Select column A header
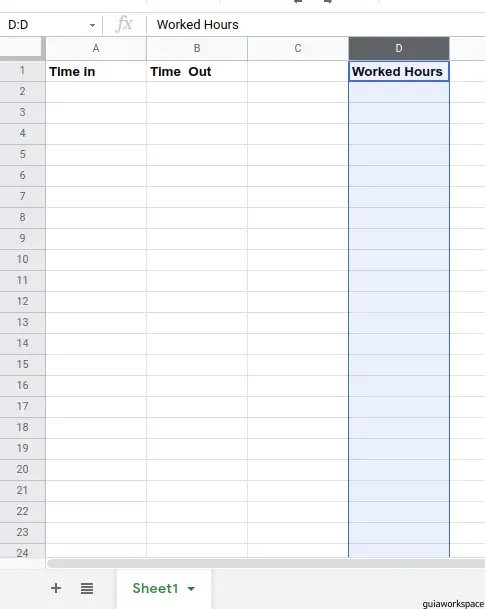This screenshot has width=485, height=609. point(96,49)
